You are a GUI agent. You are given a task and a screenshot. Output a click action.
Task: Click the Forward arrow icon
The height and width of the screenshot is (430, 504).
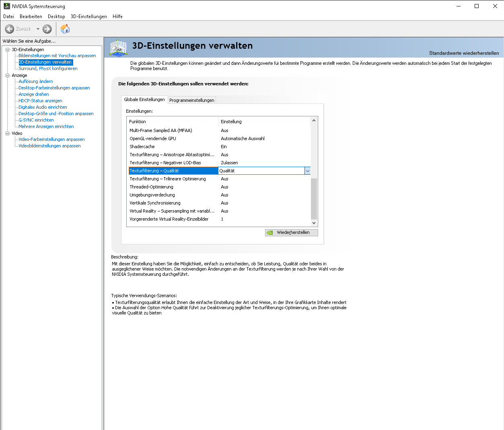47,29
